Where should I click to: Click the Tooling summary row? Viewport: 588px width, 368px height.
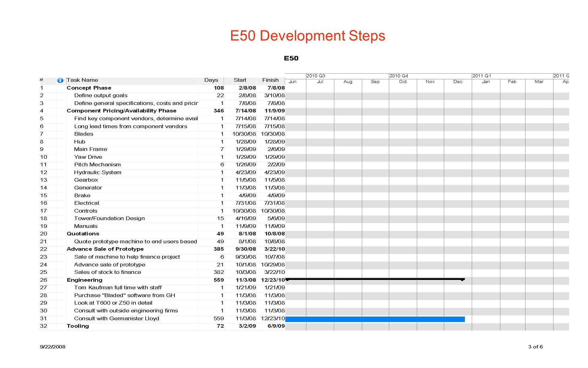click(x=78, y=326)
